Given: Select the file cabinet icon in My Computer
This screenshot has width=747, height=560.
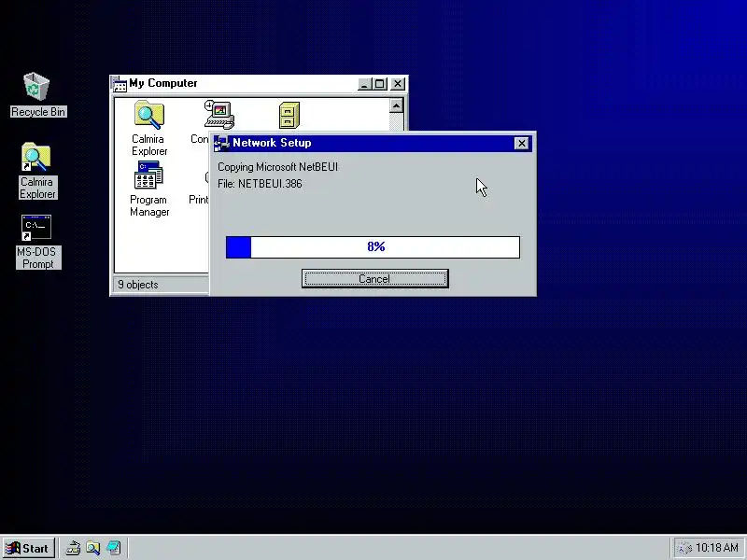Looking at the screenshot, I should (289, 115).
